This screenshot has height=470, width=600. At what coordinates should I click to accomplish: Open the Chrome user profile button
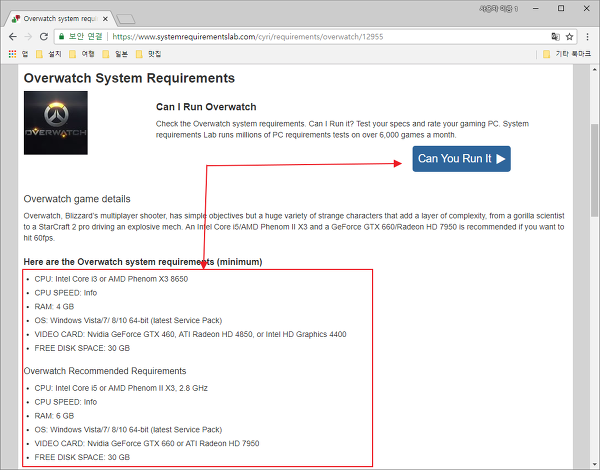coord(499,8)
